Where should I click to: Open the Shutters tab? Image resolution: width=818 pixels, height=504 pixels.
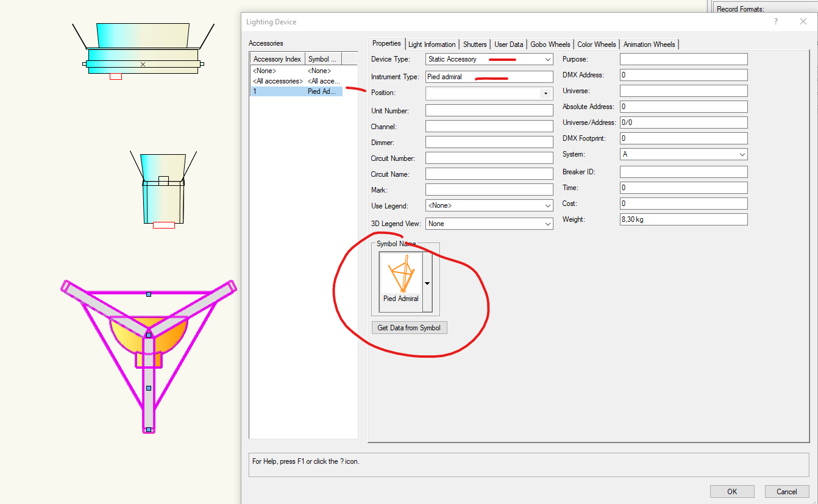(475, 44)
